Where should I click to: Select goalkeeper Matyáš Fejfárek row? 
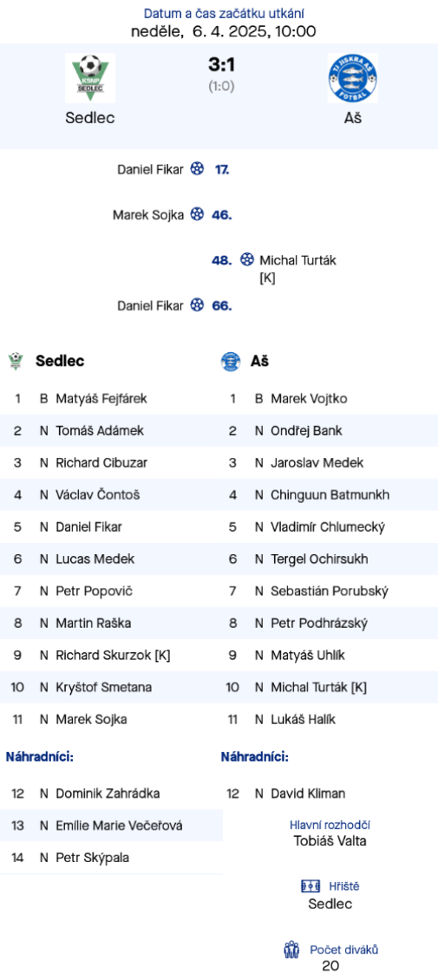pyautogui.click(x=111, y=399)
